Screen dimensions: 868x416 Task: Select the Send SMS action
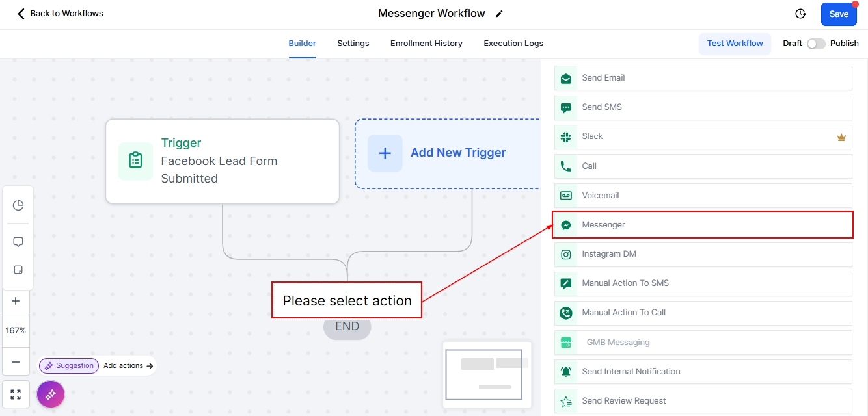point(703,107)
